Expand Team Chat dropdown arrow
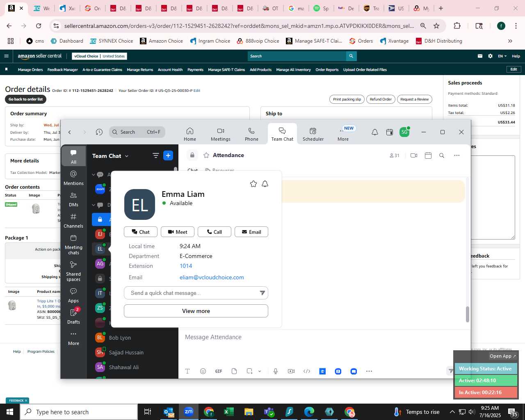The image size is (525, 420). click(x=127, y=156)
